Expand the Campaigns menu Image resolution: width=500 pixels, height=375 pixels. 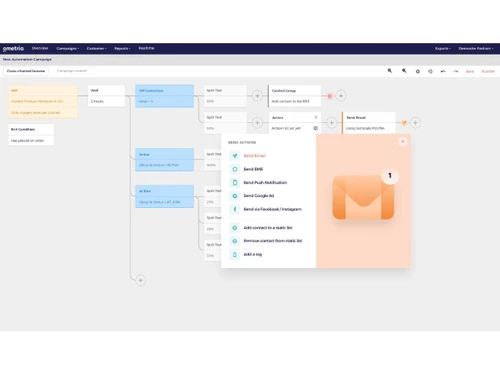68,49
